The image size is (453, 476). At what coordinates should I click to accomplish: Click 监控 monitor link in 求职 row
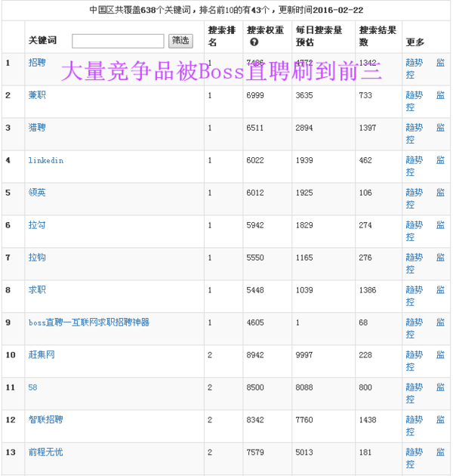[x=440, y=290]
